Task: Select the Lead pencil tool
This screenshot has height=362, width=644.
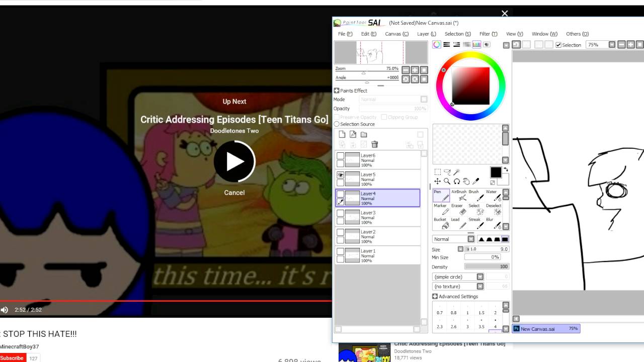Action: 459,223
